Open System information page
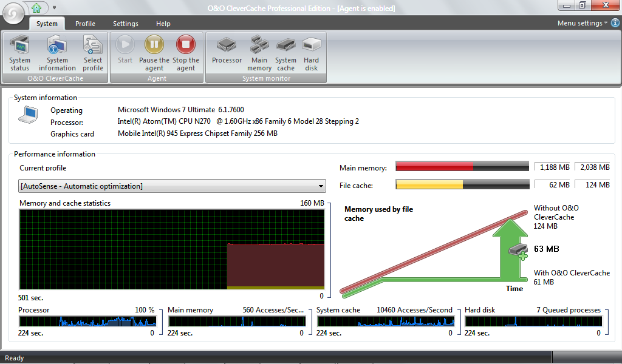This screenshot has width=622, height=364. (57, 53)
